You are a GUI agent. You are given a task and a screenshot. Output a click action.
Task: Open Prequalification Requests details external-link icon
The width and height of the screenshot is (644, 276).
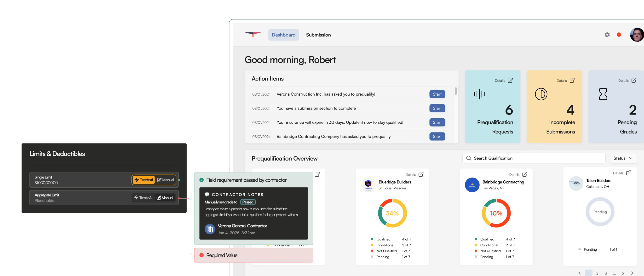[510, 80]
